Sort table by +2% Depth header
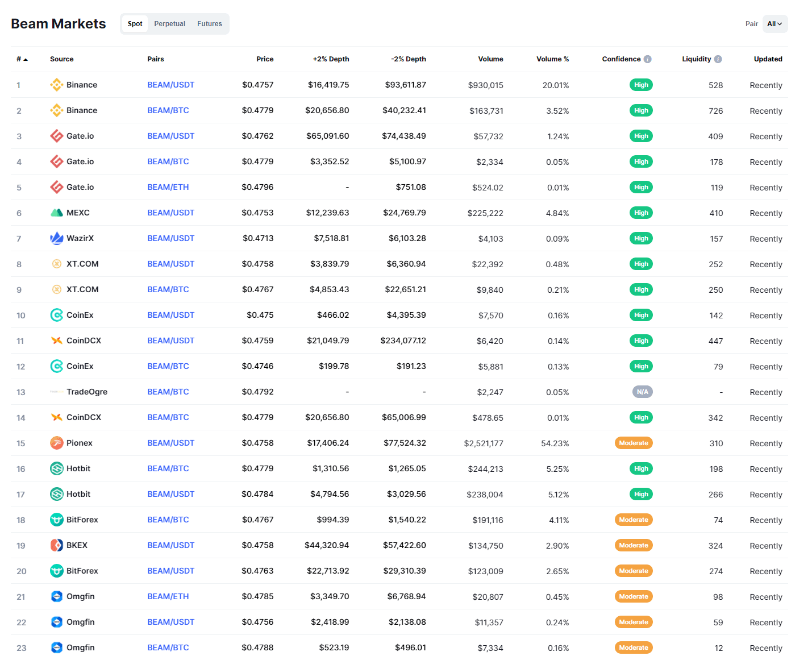Screen dimensions: 812x660 tap(331, 59)
